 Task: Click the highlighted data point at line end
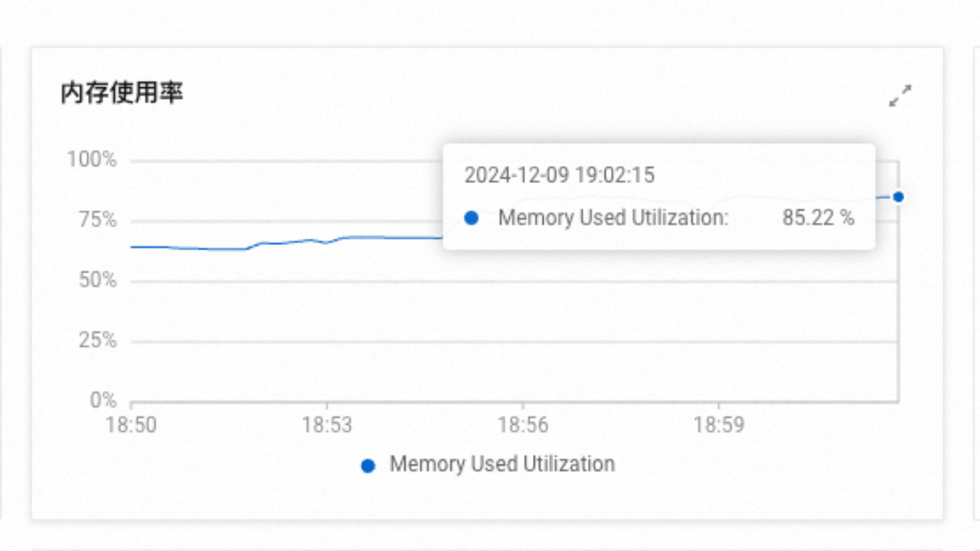click(898, 197)
